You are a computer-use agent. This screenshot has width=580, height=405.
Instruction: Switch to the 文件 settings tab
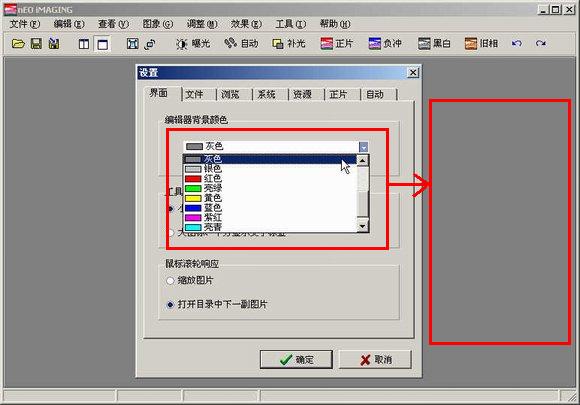[x=194, y=95]
